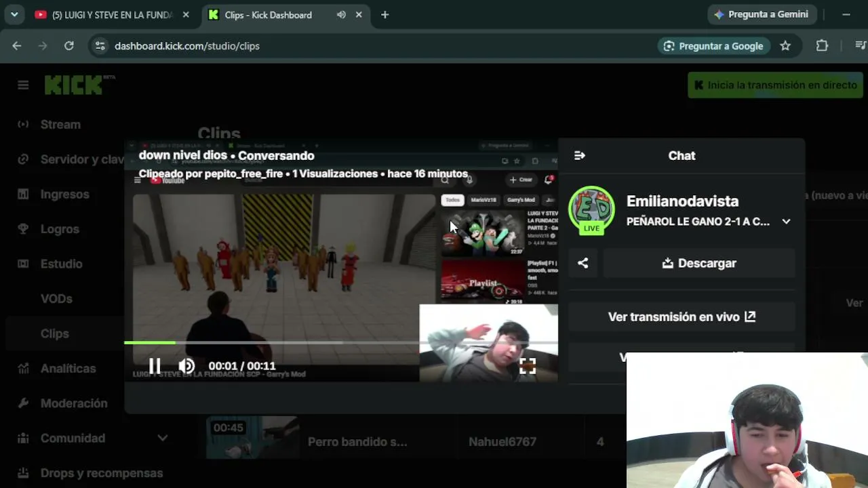The height and width of the screenshot is (488, 868).
Task: Open the Emilianodavista channel avatar
Action: coord(591,209)
